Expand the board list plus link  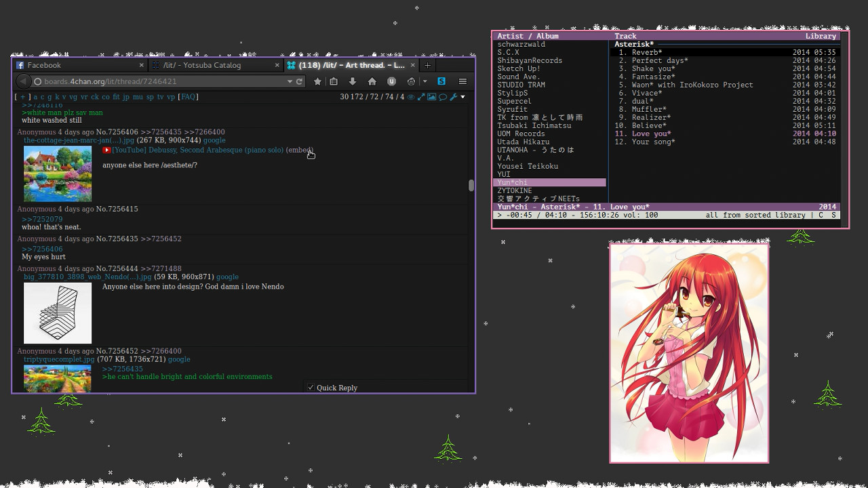(22, 97)
